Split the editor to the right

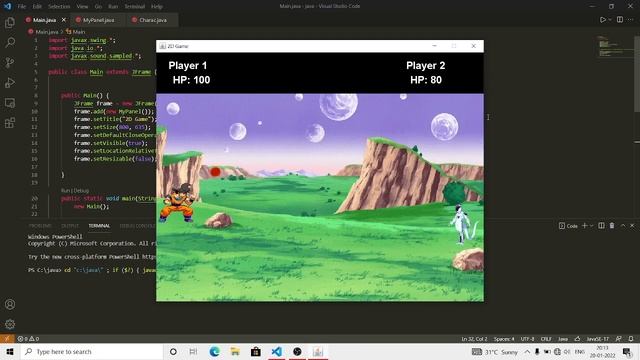[x=620, y=20]
